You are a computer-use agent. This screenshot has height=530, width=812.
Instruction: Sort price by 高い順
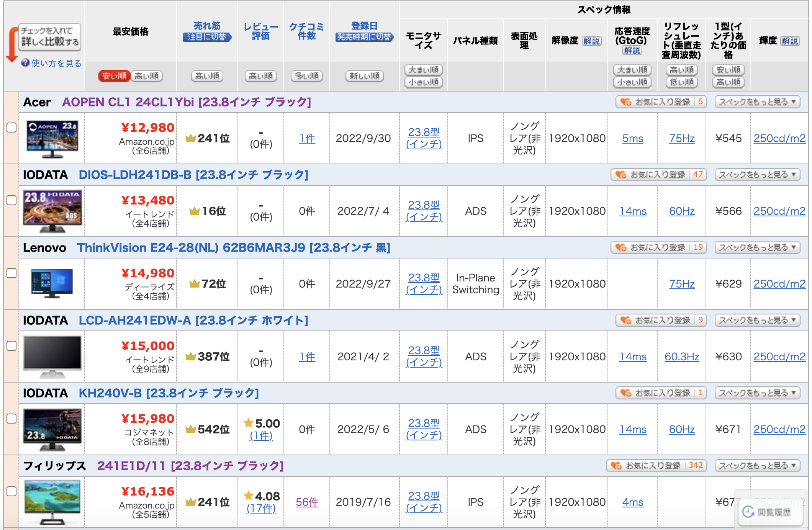pyautogui.click(x=147, y=76)
